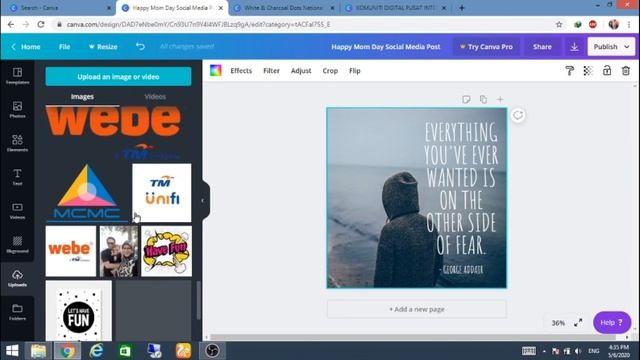Open the Templates sidebar panel
Viewport: 640px width, 360px height.
tap(17, 76)
